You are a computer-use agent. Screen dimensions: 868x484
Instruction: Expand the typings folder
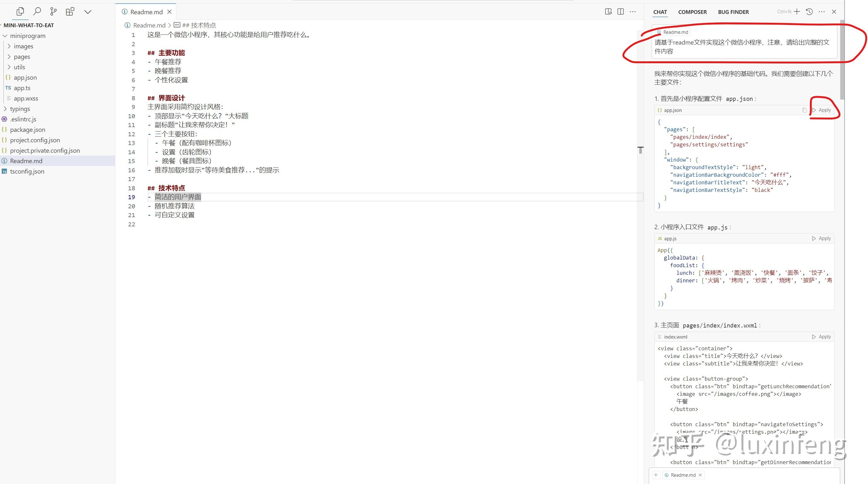click(x=5, y=109)
